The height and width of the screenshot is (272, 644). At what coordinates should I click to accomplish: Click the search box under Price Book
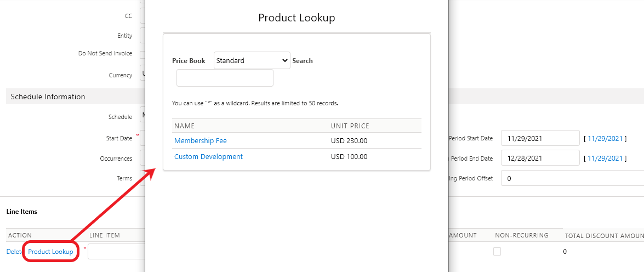(225, 78)
